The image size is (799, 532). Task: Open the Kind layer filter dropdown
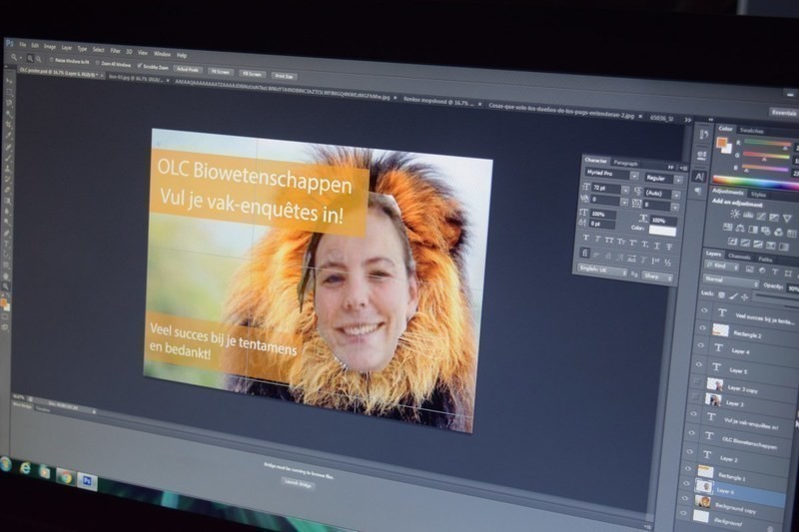(x=722, y=266)
